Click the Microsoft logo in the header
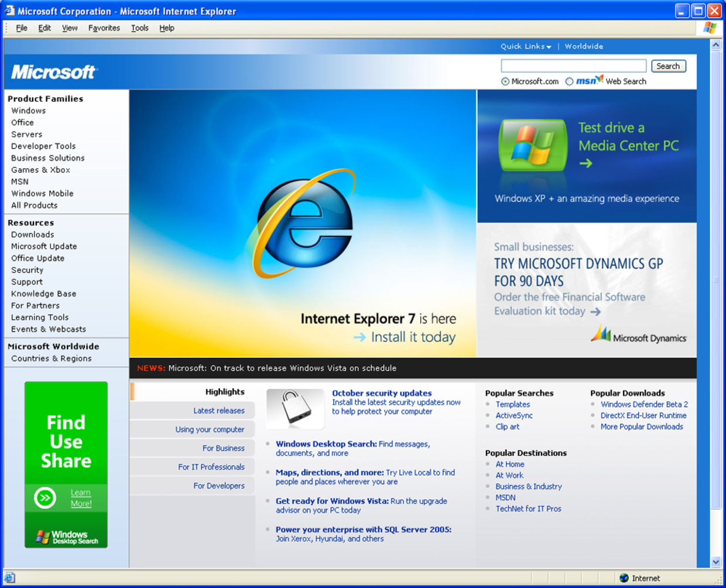Image resolution: width=726 pixels, height=588 pixels. (54, 72)
